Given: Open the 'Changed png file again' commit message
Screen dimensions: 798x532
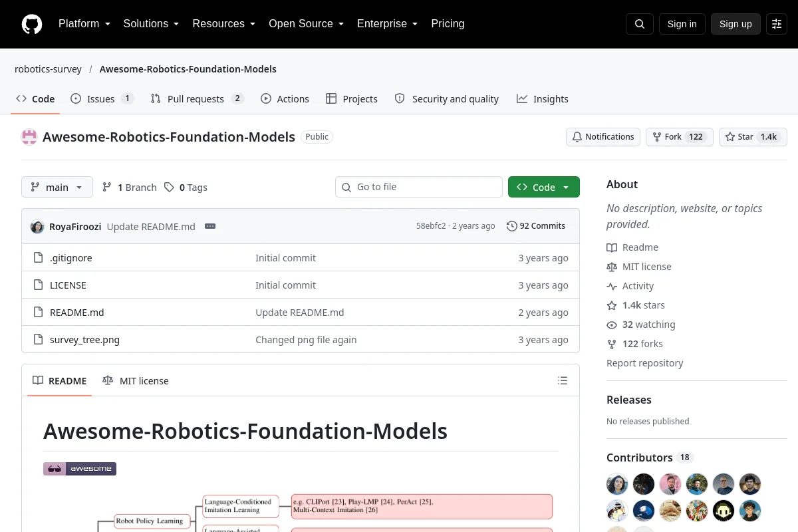Looking at the screenshot, I should (x=306, y=340).
